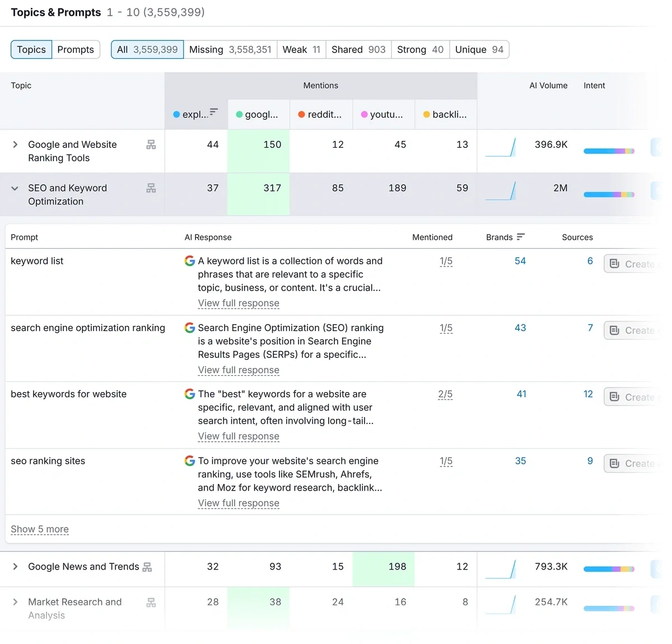Expand the Google and Website Ranking Tools row
Image resolution: width=672 pixels, height=644 pixels.
[x=15, y=144]
